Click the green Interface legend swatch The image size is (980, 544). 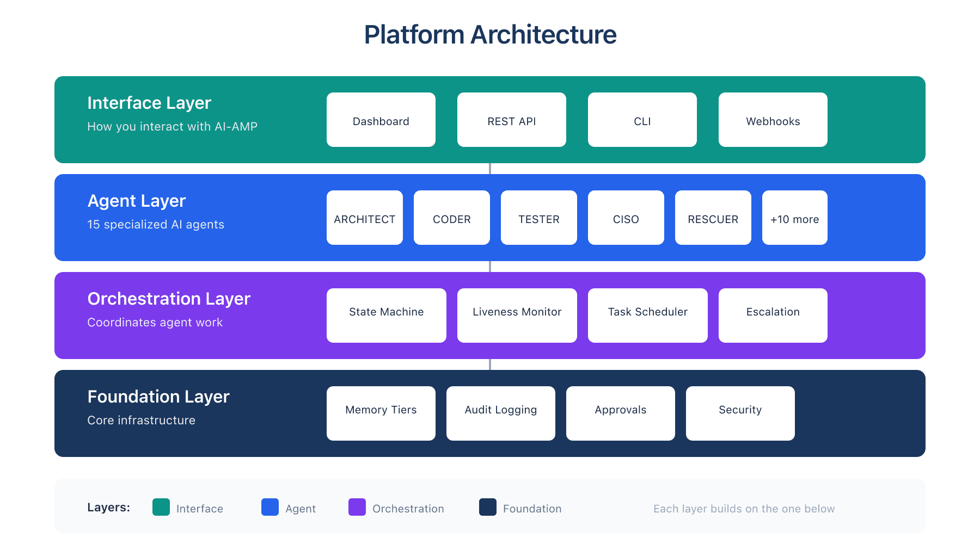point(161,508)
